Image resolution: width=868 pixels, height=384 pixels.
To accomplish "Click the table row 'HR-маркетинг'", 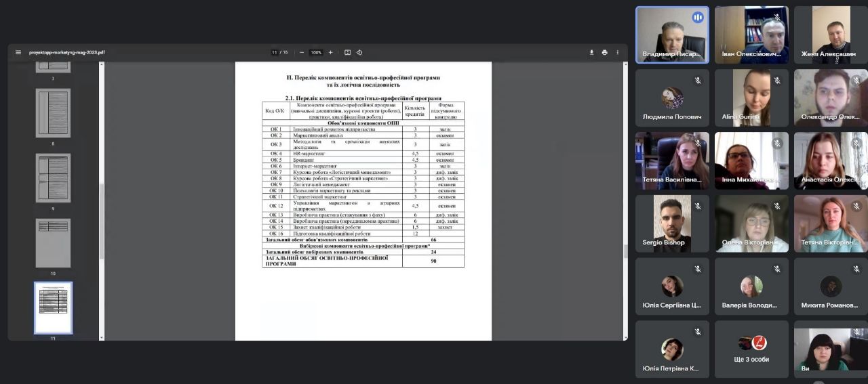I will (363, 154).
